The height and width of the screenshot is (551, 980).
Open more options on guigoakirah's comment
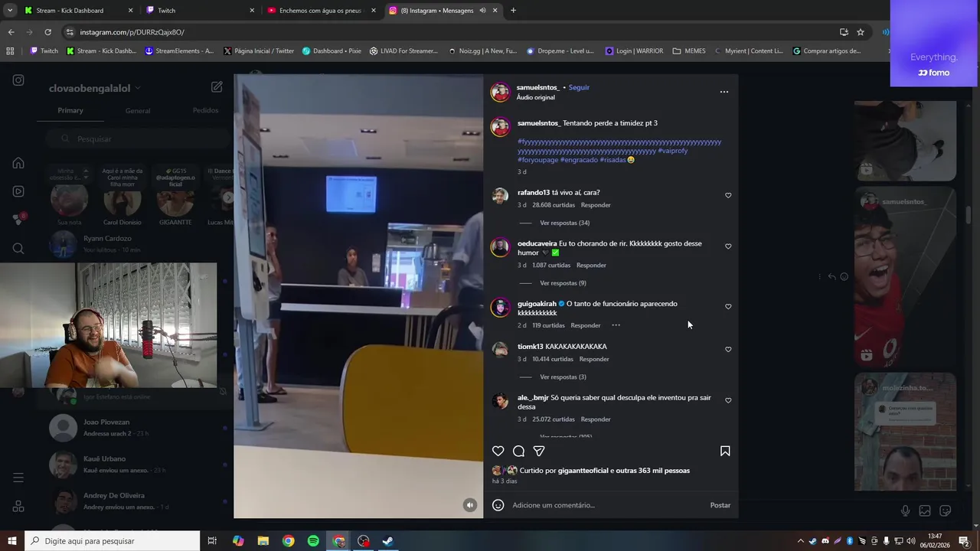[616, 325]
